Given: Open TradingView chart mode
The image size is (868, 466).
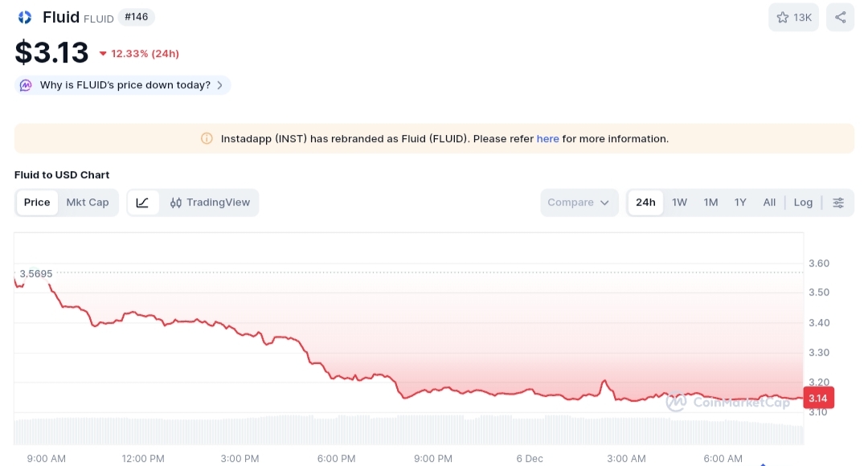Looking at the screenshot, I should coord(210,202).
